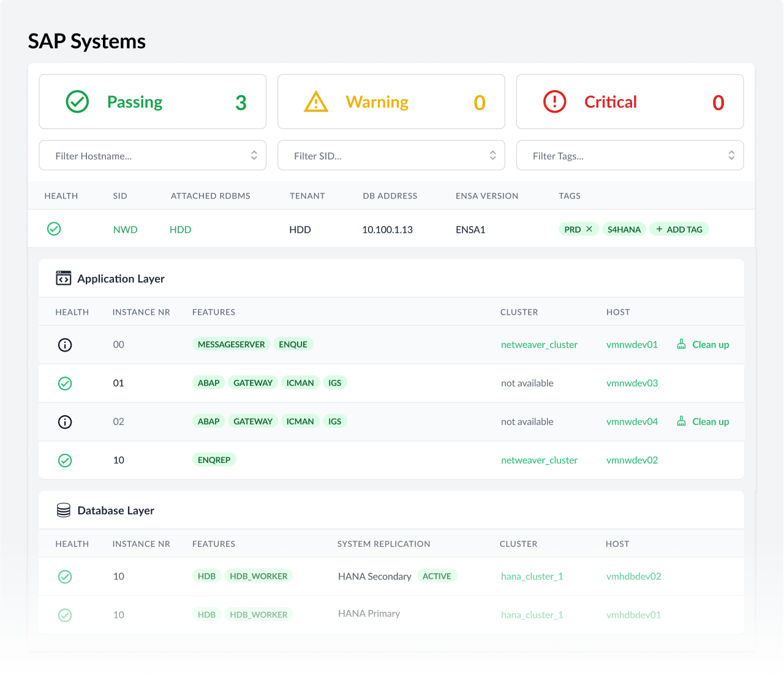Click ABAP badge in instance 01 row
The width and height of the screenshot is (784, 681).
pos(209,383)
